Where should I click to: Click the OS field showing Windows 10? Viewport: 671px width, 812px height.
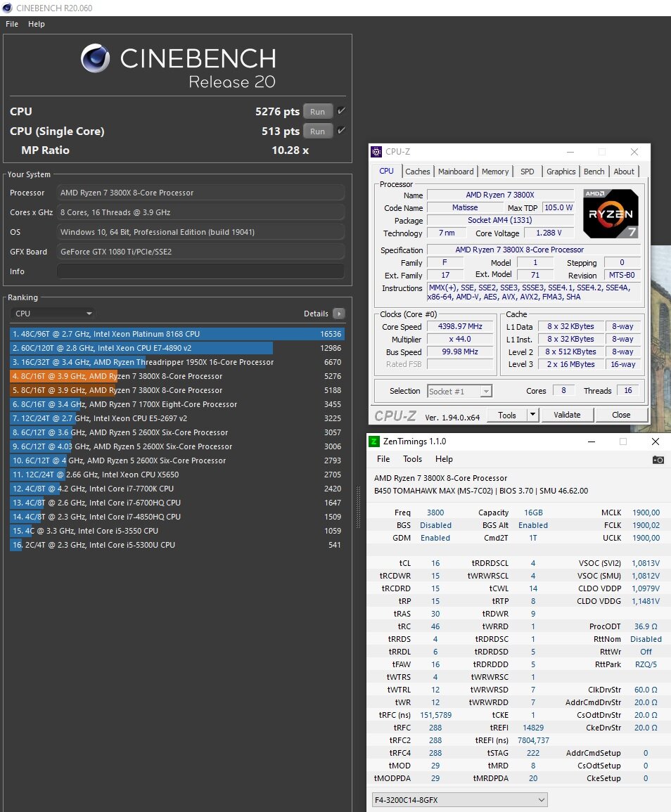[200, 231]
